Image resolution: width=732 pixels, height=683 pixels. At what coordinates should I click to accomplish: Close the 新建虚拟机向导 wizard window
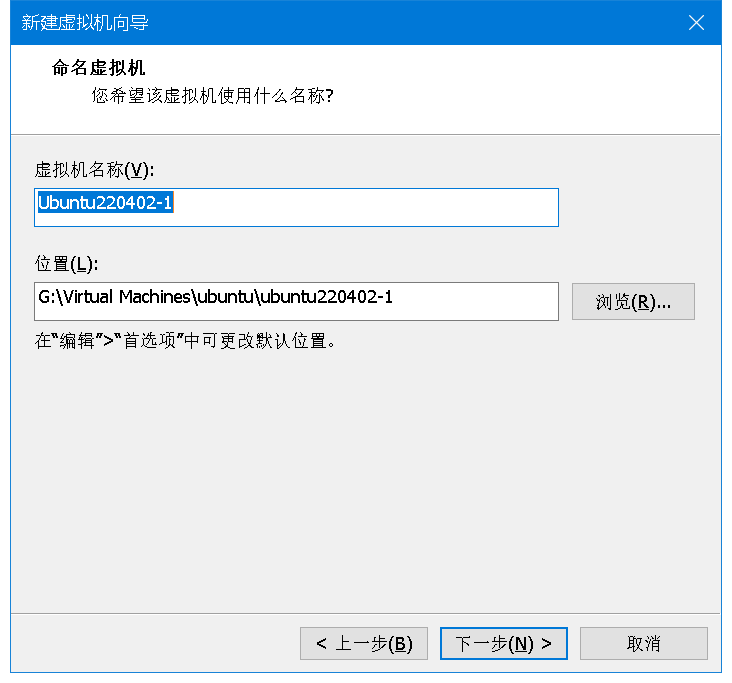(696, 22)
